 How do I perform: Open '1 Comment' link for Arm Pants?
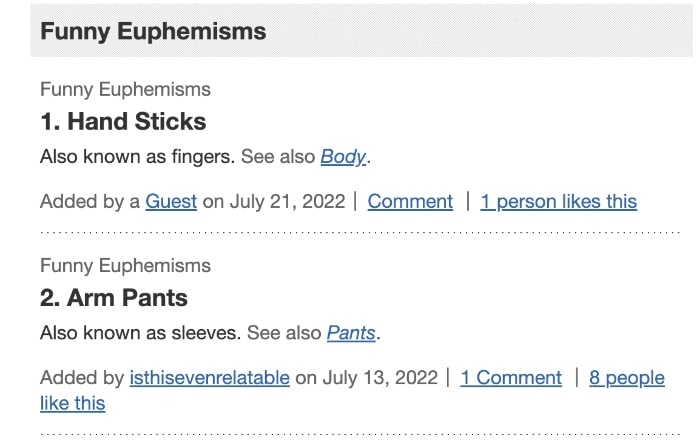click(x=511, y=377)
